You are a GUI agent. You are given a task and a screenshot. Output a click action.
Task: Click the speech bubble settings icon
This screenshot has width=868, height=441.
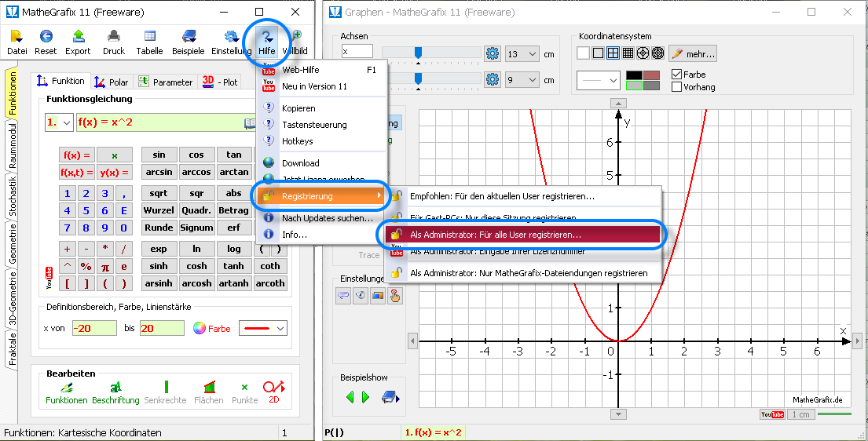(343, 296)
